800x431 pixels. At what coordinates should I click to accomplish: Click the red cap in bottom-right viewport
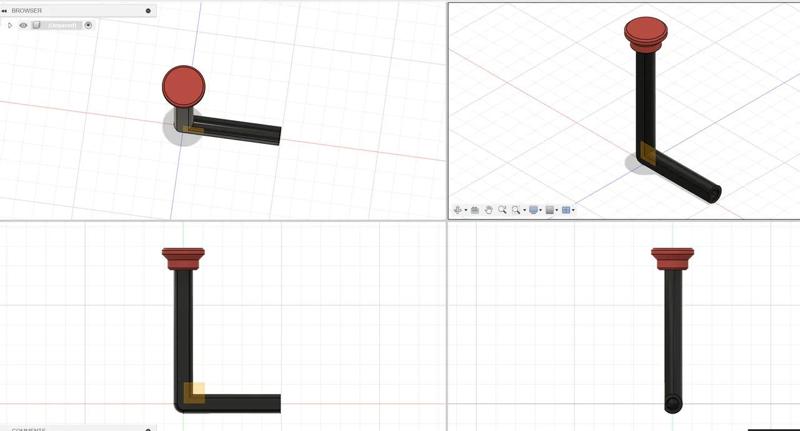point(672,259)
